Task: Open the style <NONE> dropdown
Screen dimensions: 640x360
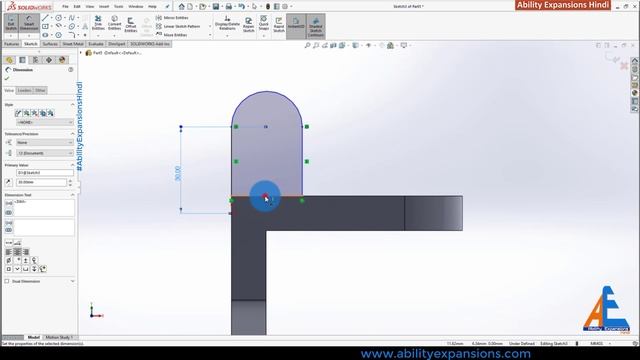Action: point(45,122)
